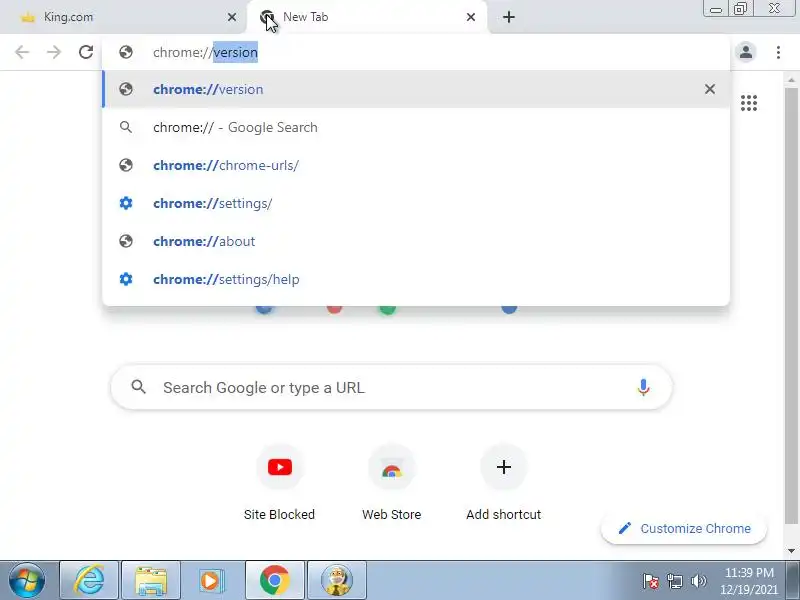The image size is (800, 600).
Task: Click the browser forward arrow
Action: click(54, 52)
